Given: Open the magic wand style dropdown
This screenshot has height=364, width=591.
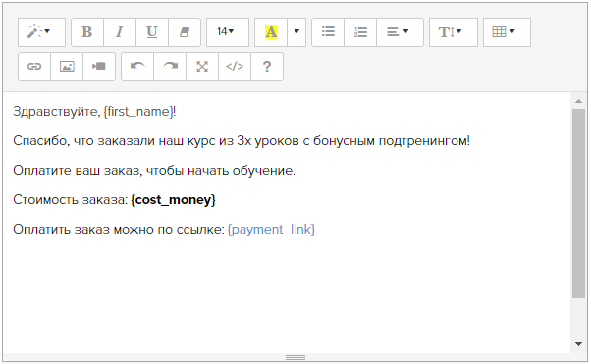Looking at the screenshot, I should [41, 32].
